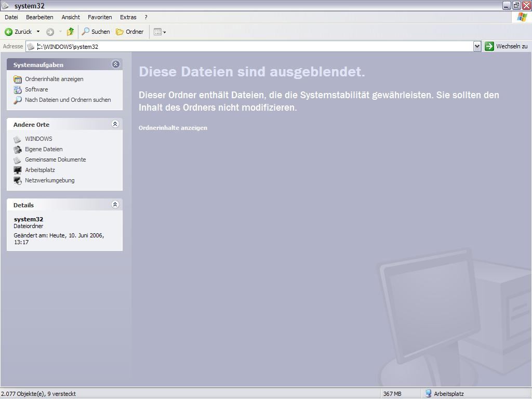Screen dimensions: 532x399
Task: Click the Arbeitsplatz computer icon in sidebar
Action: pos(18,170)
